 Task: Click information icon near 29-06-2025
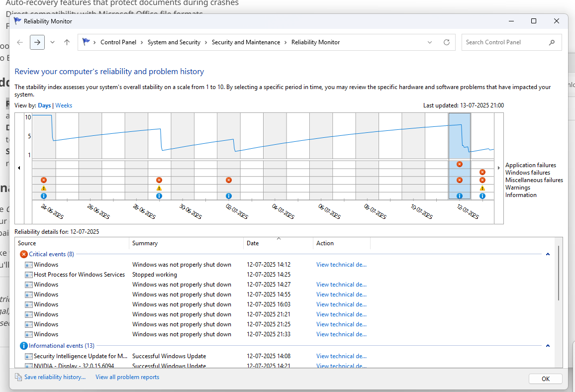tap(159, 196)
